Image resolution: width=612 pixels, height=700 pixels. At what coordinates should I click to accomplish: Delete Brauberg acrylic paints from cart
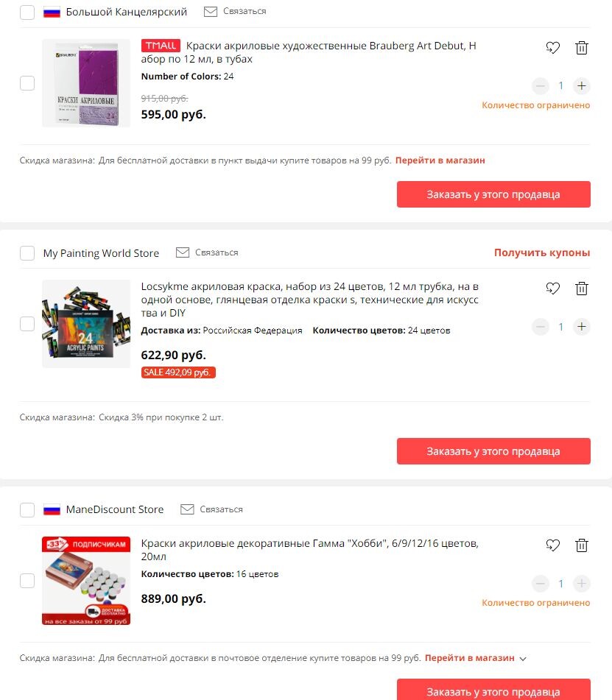point(581,47)
